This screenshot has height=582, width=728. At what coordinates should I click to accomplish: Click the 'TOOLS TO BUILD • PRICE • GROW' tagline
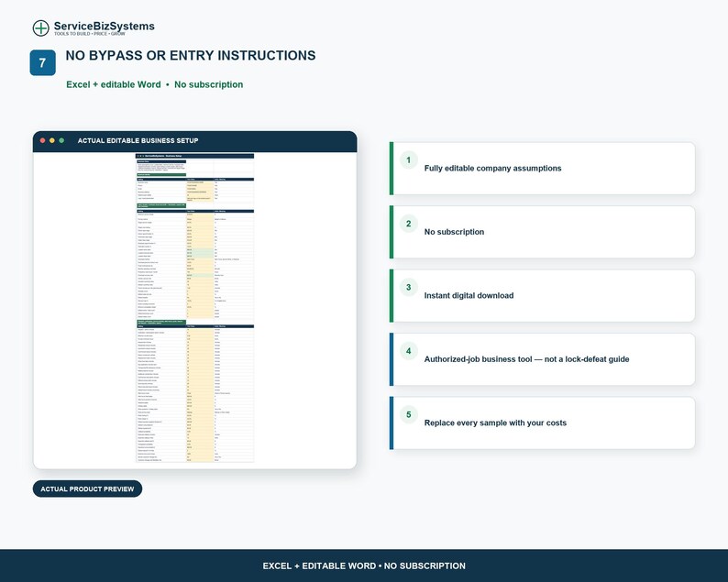(90, 34)
